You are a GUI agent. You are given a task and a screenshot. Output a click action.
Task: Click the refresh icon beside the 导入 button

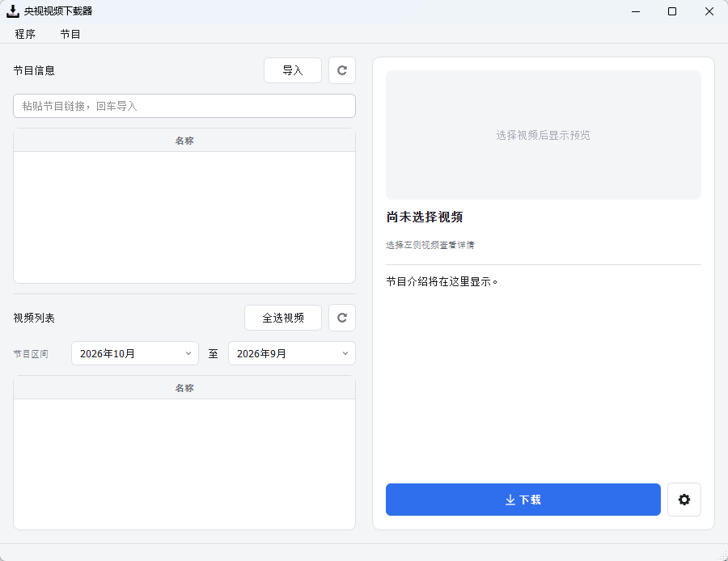pos(341,70)
